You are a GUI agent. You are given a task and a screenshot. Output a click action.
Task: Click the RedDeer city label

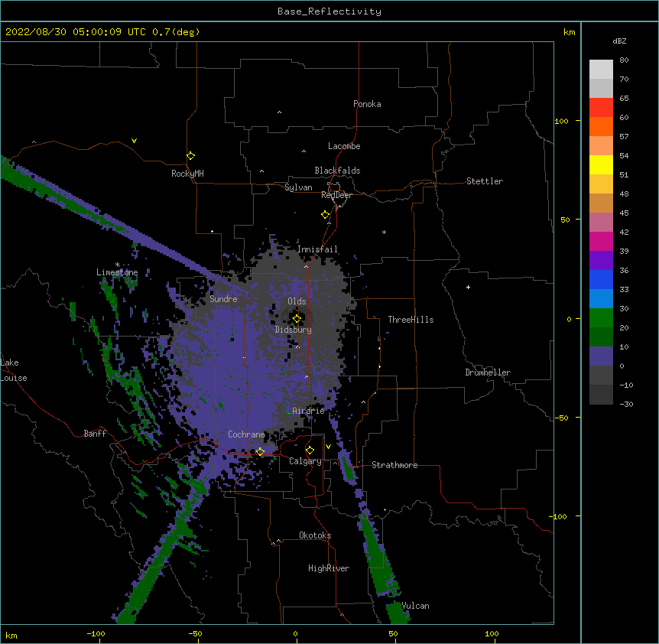point(336,195)
